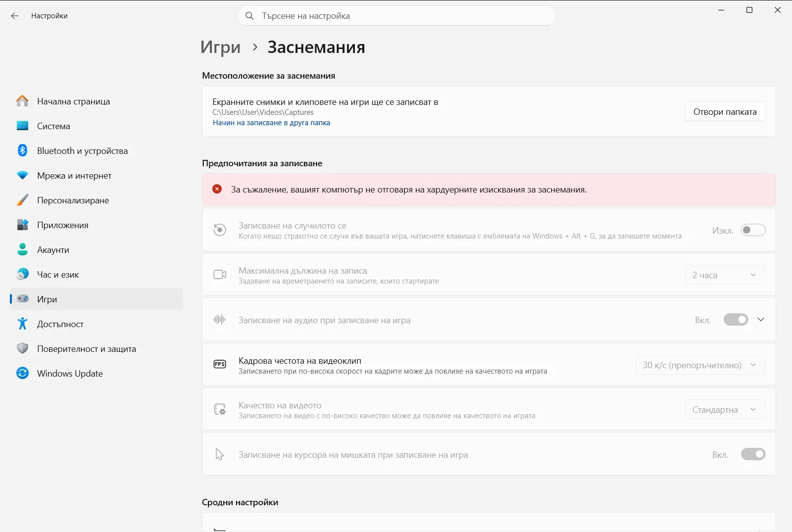The width and height of the screenshot is (792, 532).
Task: Expand the audio recording options chevron
Action: (761, 320)
